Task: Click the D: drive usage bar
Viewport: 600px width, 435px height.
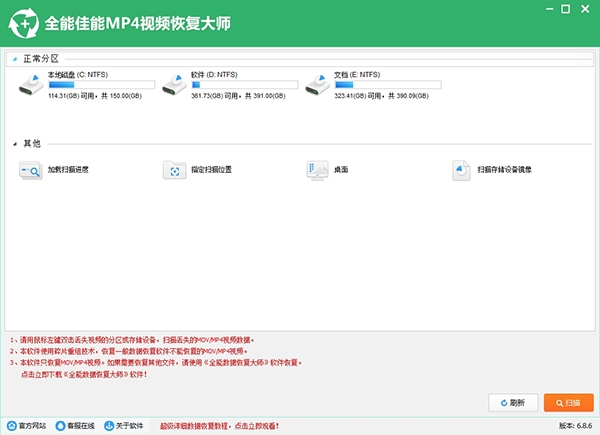Action: (245, 85)
